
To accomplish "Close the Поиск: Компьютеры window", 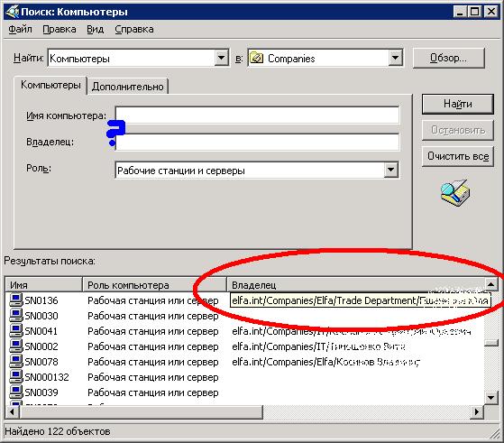I will (x=491, y=12).
